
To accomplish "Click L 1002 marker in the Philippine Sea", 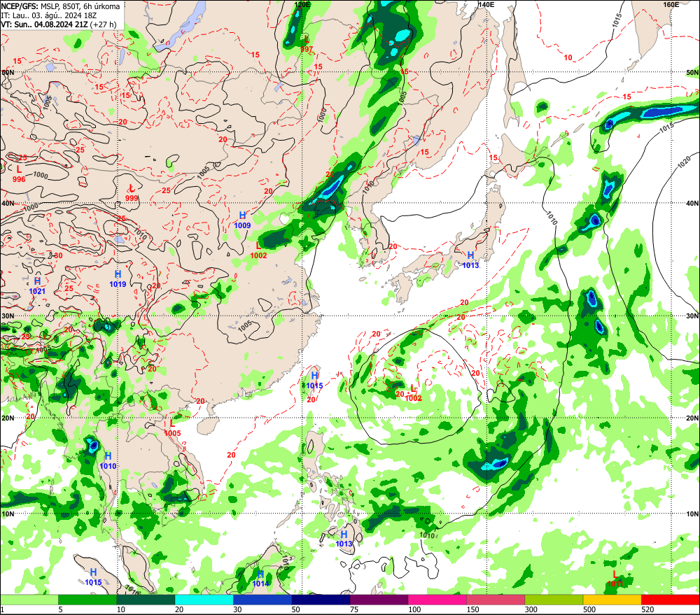I will (x=414, y=393).
